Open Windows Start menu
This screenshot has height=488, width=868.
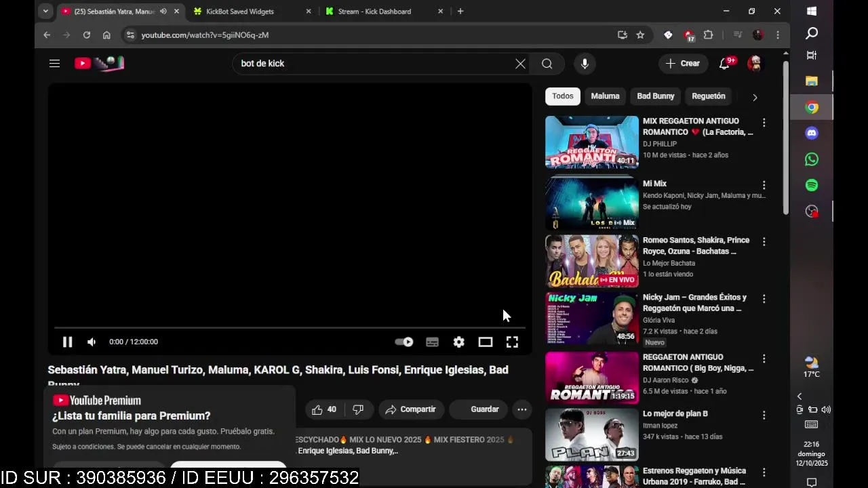point(812,12)
